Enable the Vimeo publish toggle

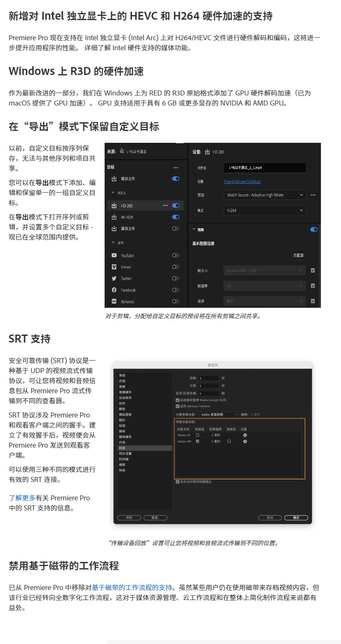tap(176, 267)
